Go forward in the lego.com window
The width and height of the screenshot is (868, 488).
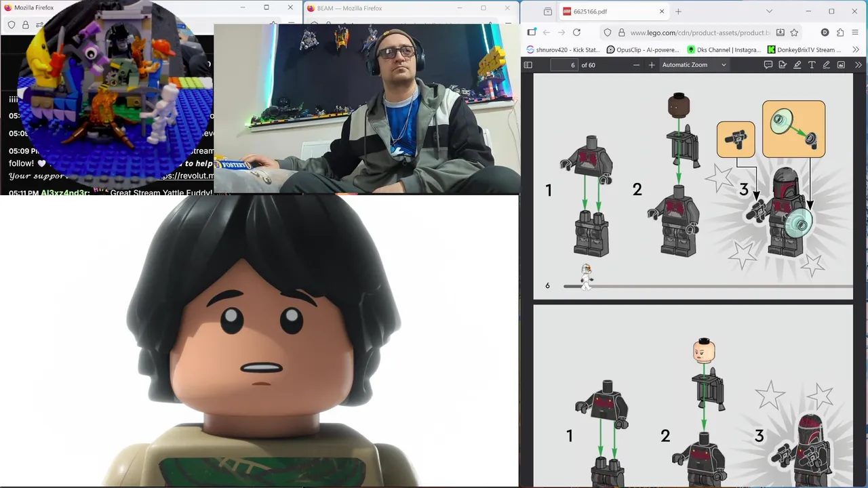click(x=561, y=33)
